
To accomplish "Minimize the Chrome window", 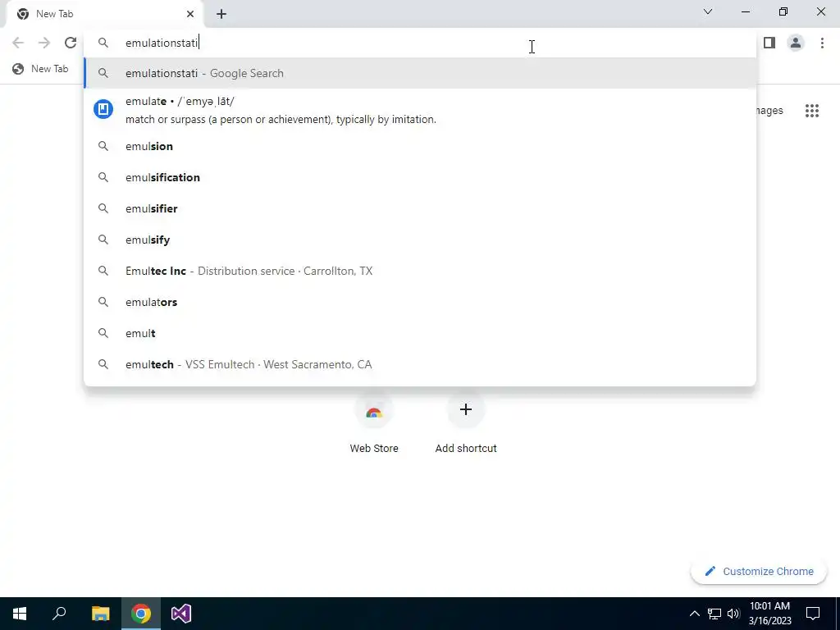I will (745, 11).
